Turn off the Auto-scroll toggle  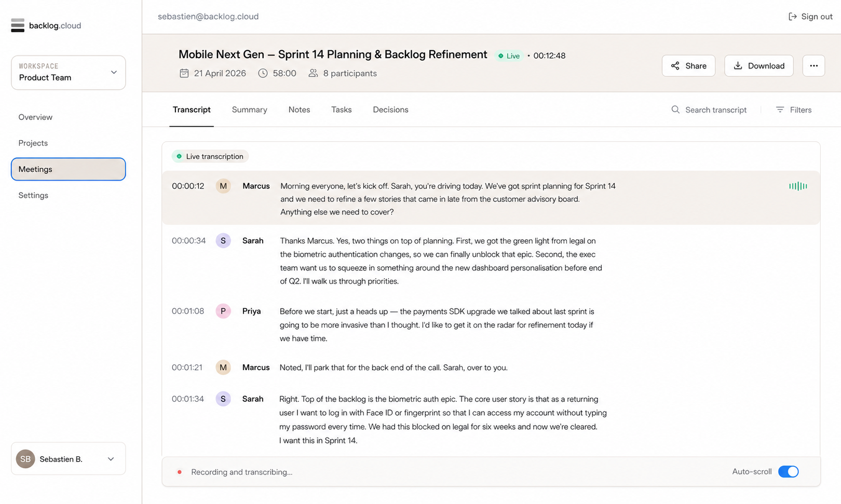[788, 472]
